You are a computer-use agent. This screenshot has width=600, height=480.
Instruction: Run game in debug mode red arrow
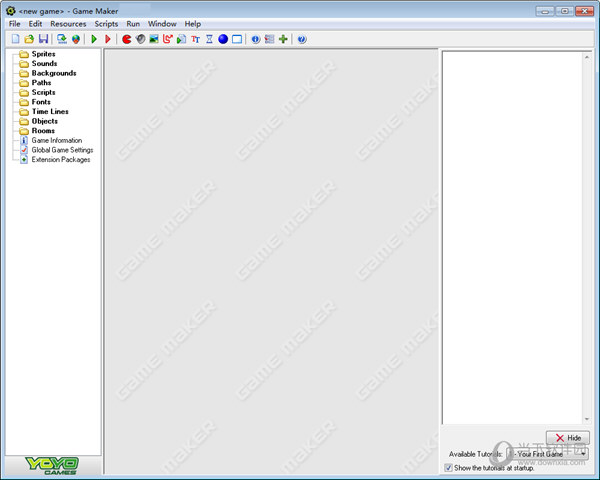point(108,39)
